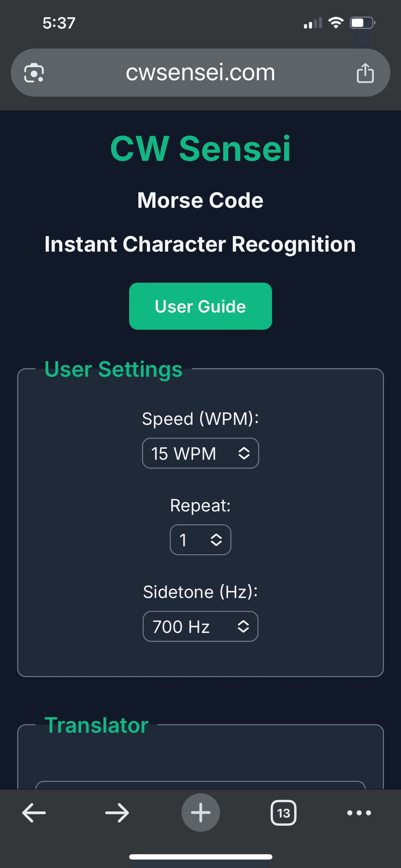Open the User Guide
The width and height of the screenshot is (401, 868).
click(x=200, y=306)
